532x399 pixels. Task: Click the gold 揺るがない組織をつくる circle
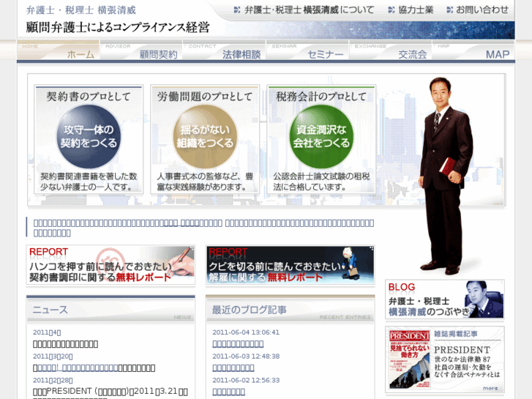coord(205,136)
